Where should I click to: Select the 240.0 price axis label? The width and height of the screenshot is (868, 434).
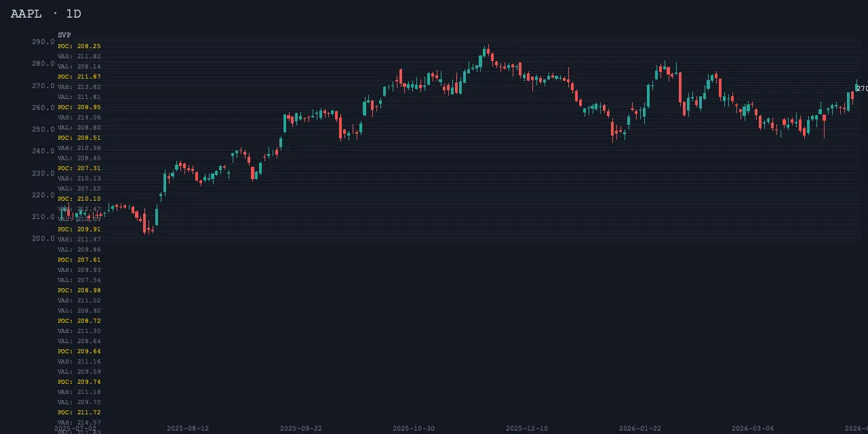pyautogui.click(x=43, y=151)
